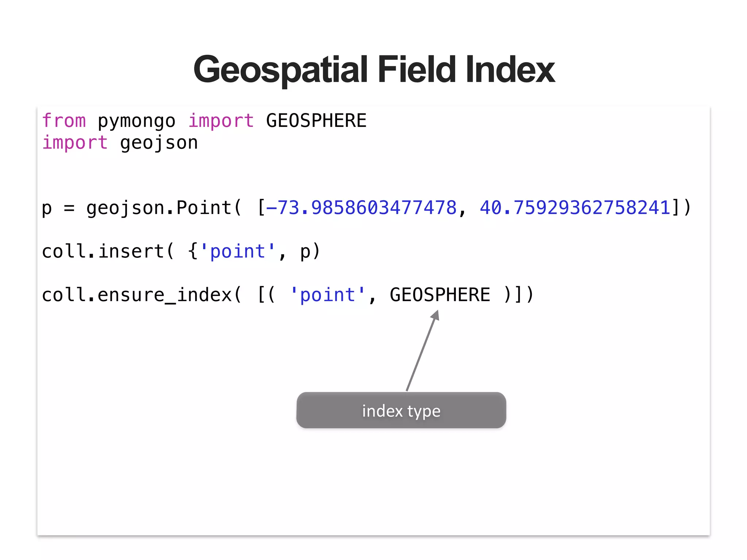
Task: Click the longitude value -73.9858603477478
Action: coord(361,208)
